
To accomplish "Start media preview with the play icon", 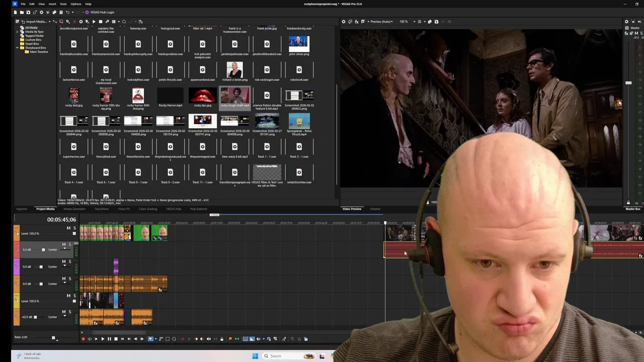I will click(x=94, y=22).
